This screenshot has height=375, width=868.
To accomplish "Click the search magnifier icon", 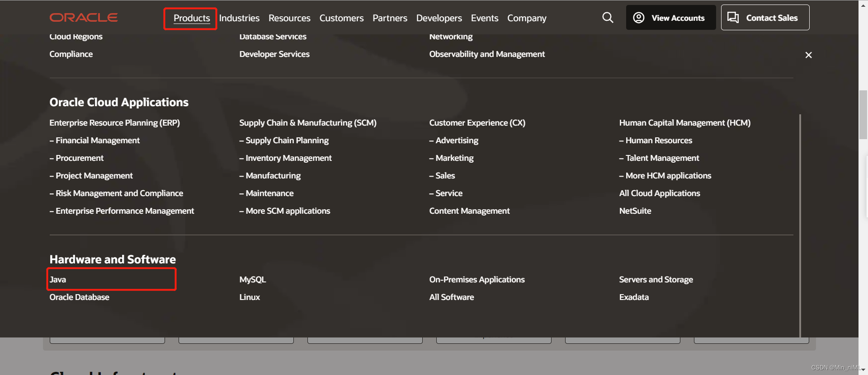I will [608, 18].
